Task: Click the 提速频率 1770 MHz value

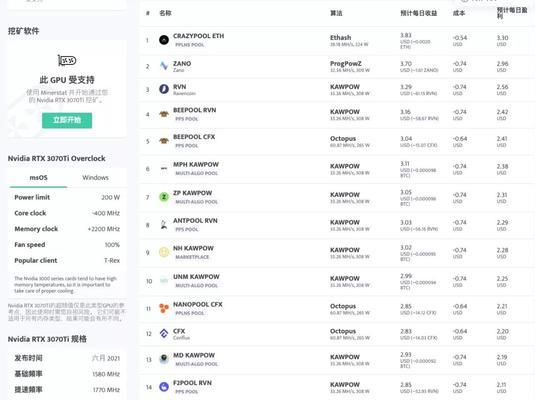Action: point(106,390)
